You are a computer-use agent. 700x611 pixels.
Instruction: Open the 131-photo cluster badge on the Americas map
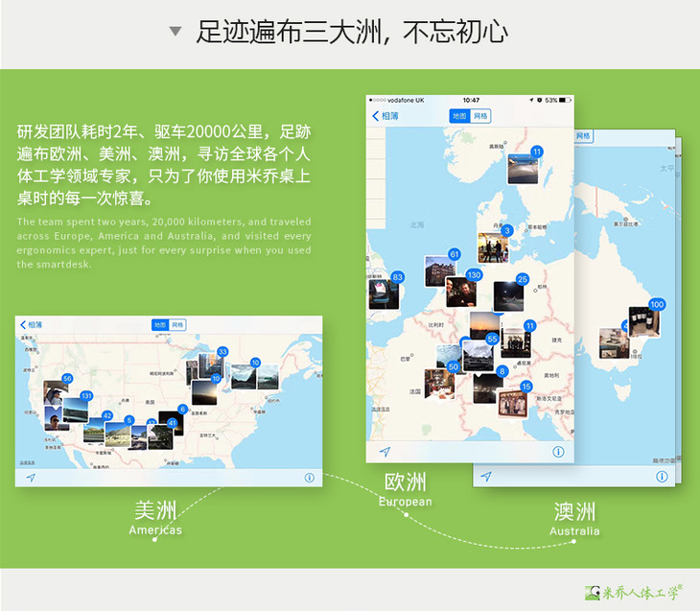pos(86,396)
